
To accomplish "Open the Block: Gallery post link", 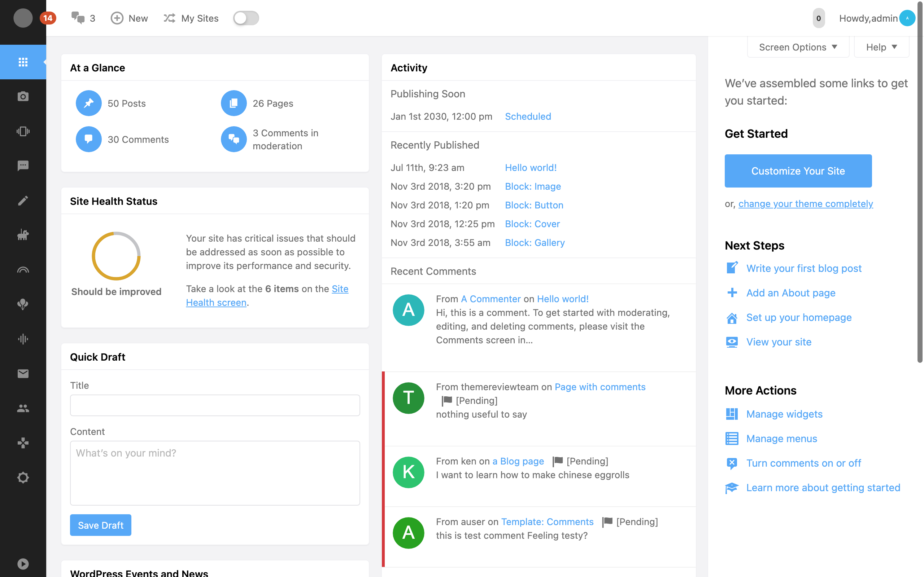I will (x=535, y=243).
